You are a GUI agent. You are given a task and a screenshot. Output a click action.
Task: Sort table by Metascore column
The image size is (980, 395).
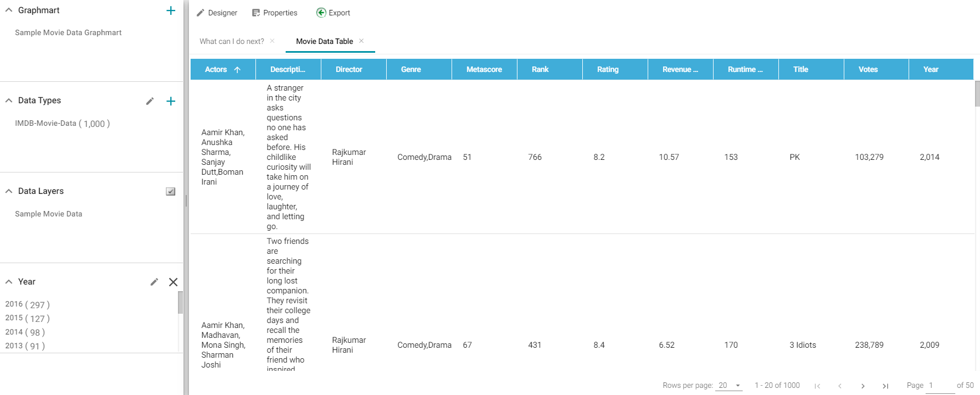(x=484, y=69)
